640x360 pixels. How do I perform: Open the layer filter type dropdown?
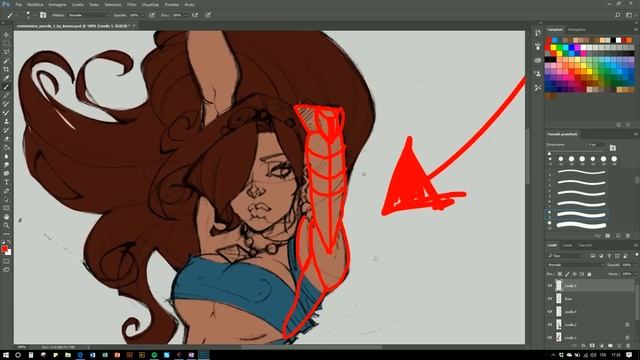[565, 256]
